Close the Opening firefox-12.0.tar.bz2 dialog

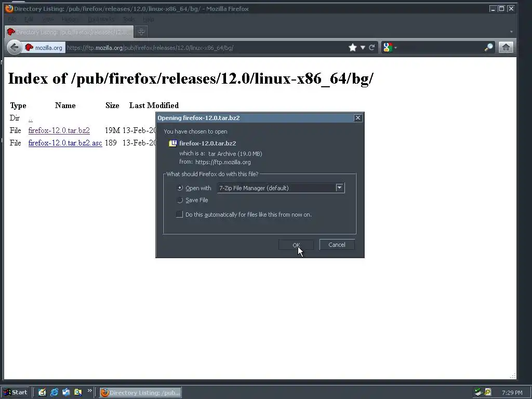click(x=357, y=118)
